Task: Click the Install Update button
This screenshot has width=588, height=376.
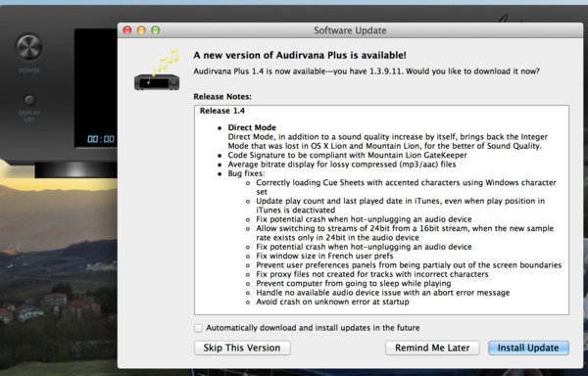Action: pos(528,348)
